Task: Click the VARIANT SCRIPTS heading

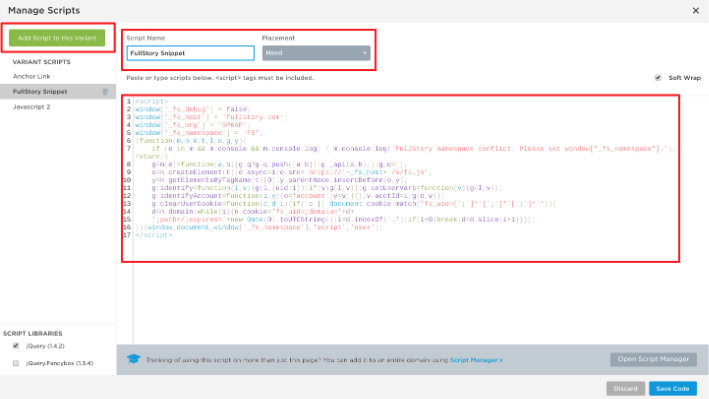Action: pyautogui.click(x=42, y=62)
